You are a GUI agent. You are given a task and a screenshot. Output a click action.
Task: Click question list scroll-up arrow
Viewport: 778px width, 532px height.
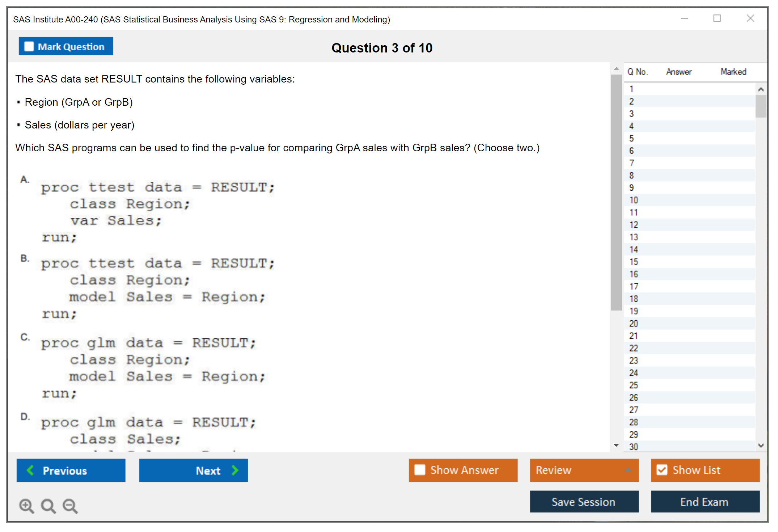(x=761, y=89)
